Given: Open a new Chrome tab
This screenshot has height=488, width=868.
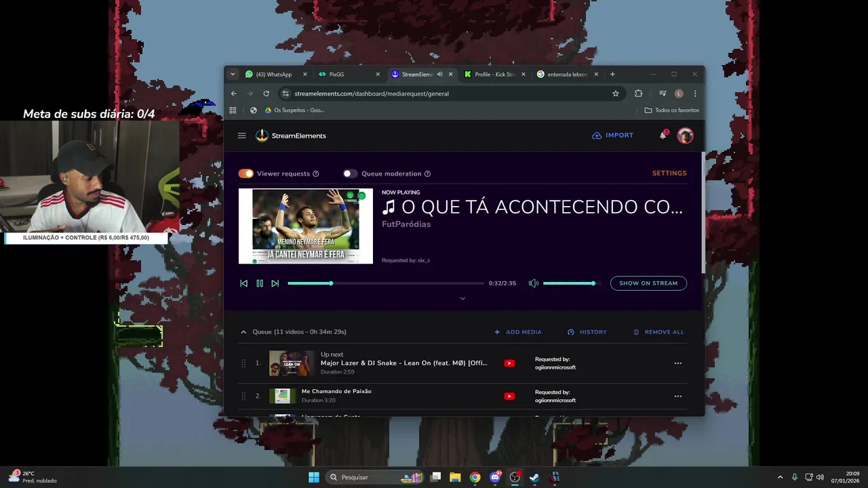Looking at the screenshot, I should [612, 75].
